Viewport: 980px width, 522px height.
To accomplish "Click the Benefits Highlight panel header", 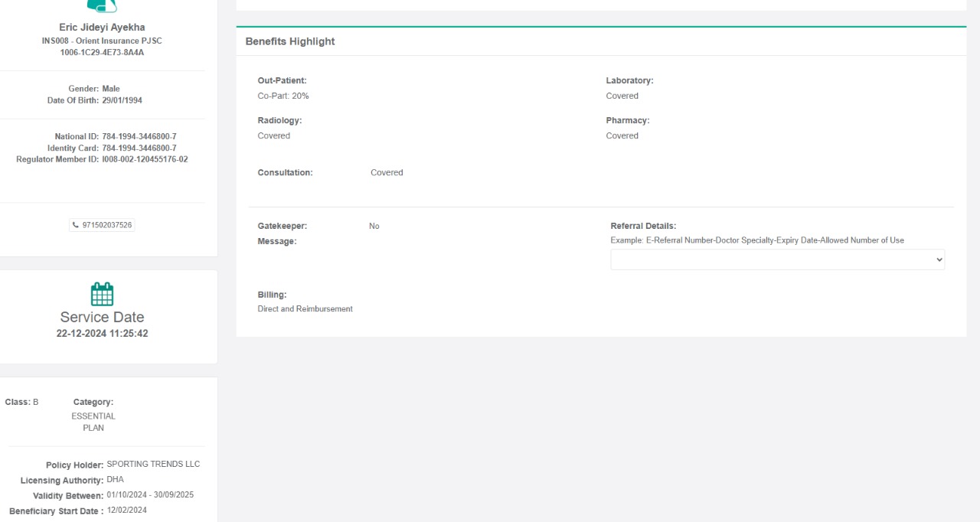I will pos(290,41).
